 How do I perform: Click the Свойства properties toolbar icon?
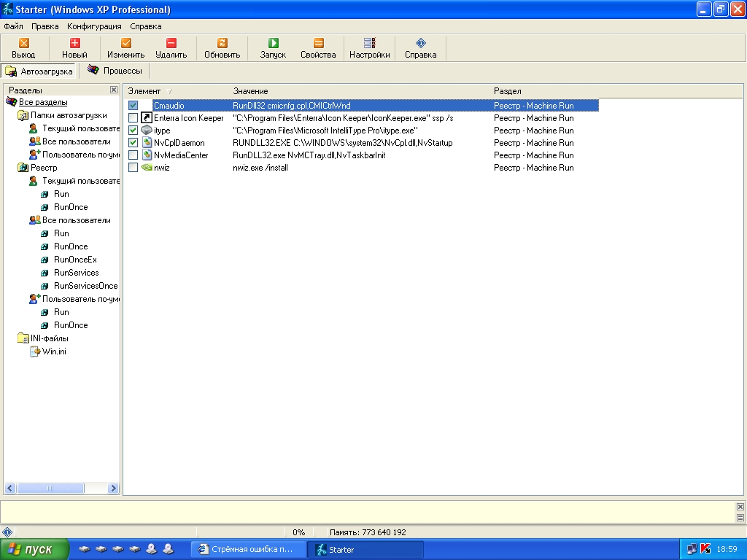pos(318,43)
